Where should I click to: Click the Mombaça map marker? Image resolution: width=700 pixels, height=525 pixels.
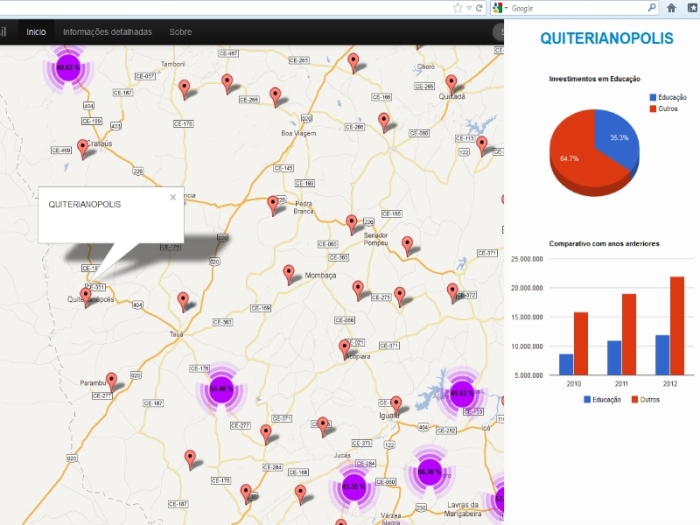click(x=289, y=275)
